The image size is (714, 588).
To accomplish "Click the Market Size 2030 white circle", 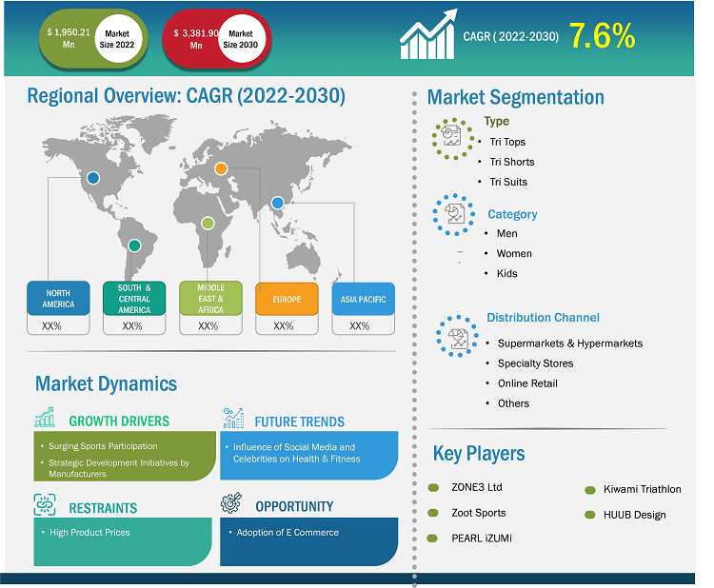I will (246, 39).
